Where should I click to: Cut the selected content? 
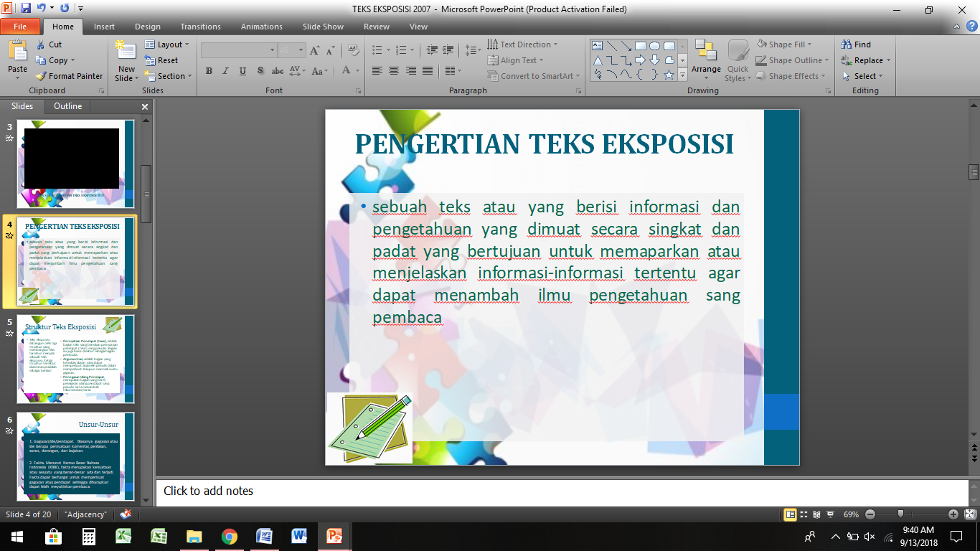[x=49, y=44]
